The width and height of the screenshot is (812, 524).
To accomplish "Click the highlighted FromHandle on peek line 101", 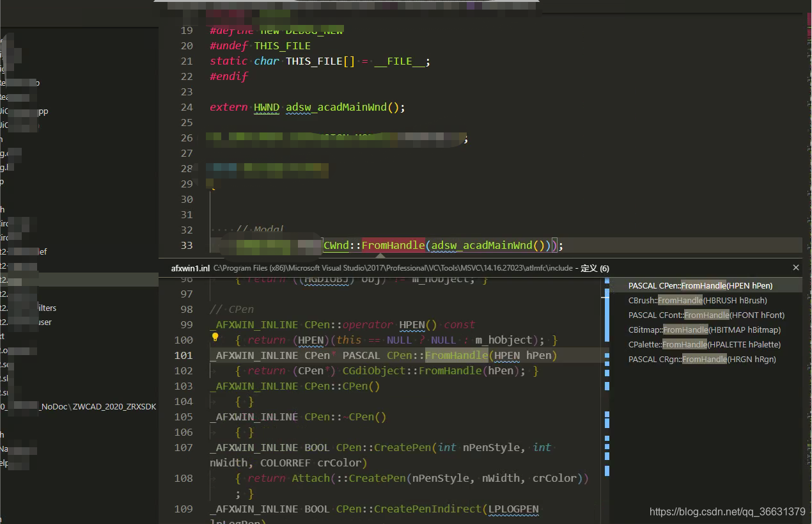I will point(457,356).
